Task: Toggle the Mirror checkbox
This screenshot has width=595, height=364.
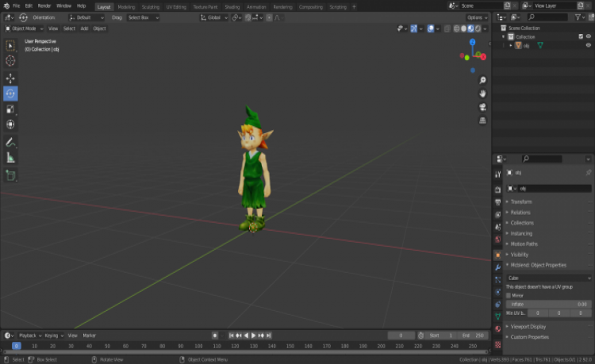Action: 509,295
